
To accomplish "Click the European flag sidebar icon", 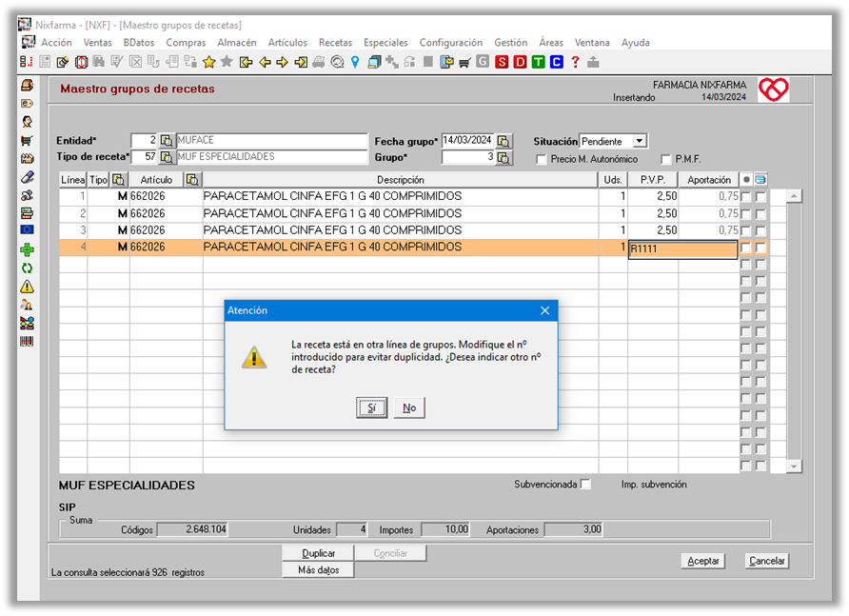I will pyautogui.click(x=27, y=229).
